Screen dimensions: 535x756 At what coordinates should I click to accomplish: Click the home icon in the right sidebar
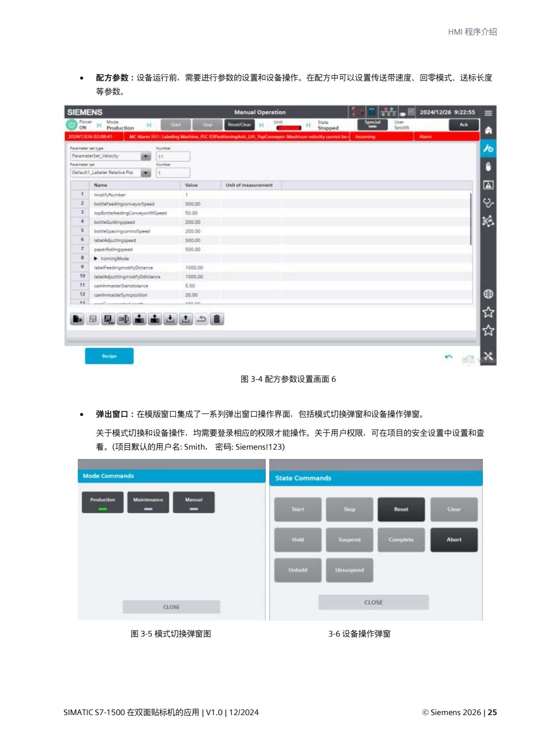pyautogui.click(x=488, y=130)
